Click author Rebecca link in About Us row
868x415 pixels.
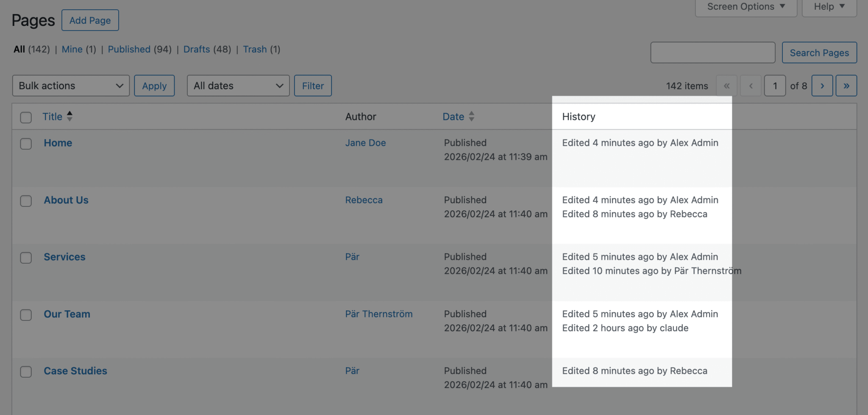point(364,200)
